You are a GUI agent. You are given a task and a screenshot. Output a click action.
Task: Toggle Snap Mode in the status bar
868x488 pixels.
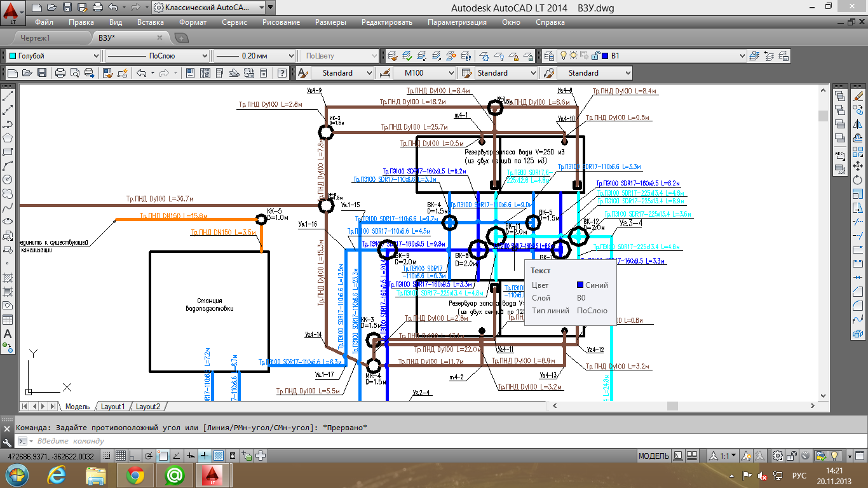tap(106, 456)
